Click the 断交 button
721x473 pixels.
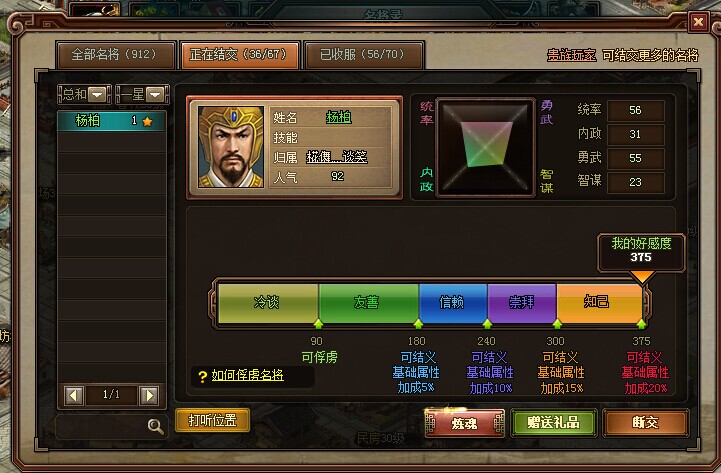tap(646, 422)
